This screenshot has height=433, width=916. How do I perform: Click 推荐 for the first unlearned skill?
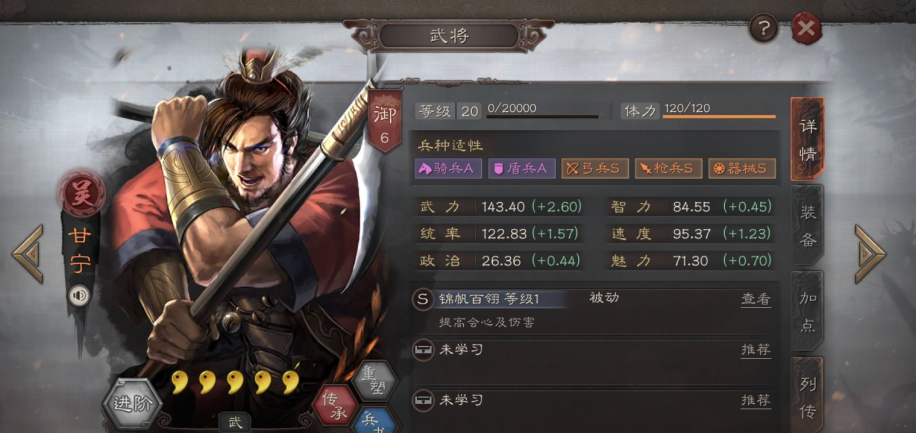pos(756,351)
